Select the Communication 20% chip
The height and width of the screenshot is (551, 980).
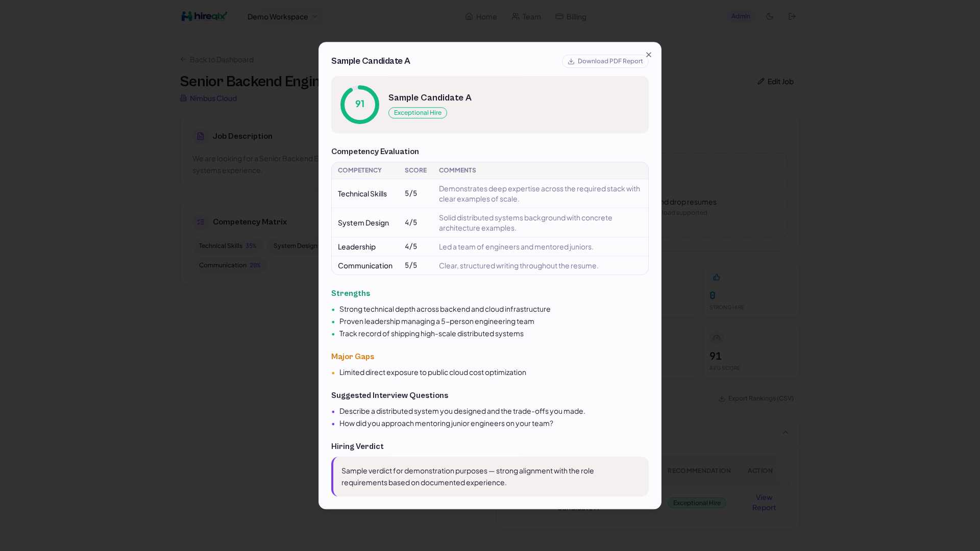(230, 265)
